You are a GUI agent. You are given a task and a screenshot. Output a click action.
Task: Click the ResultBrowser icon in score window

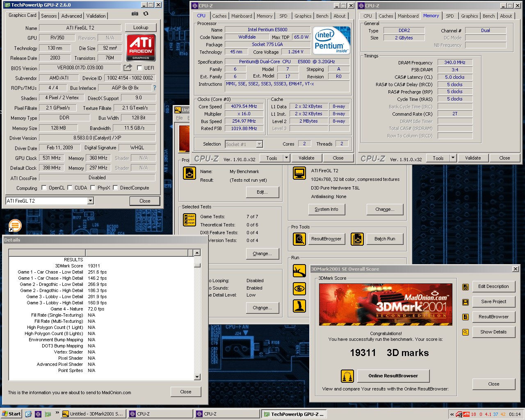(466, 317)
